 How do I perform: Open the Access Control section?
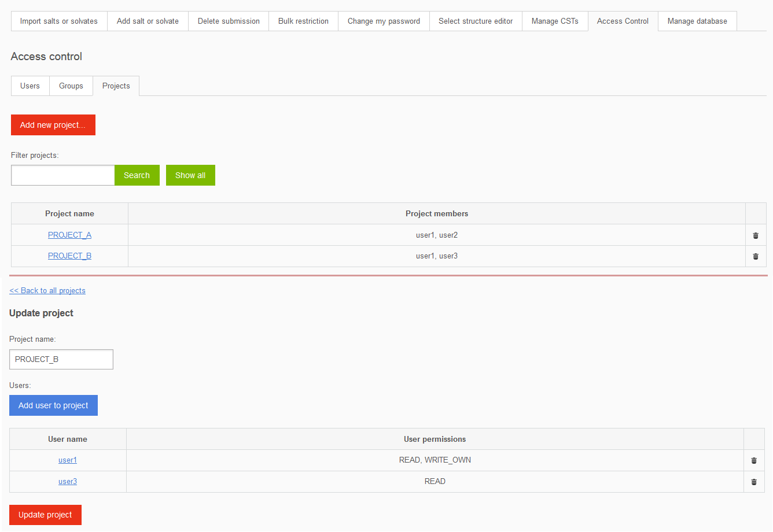[x=623, y=21]
